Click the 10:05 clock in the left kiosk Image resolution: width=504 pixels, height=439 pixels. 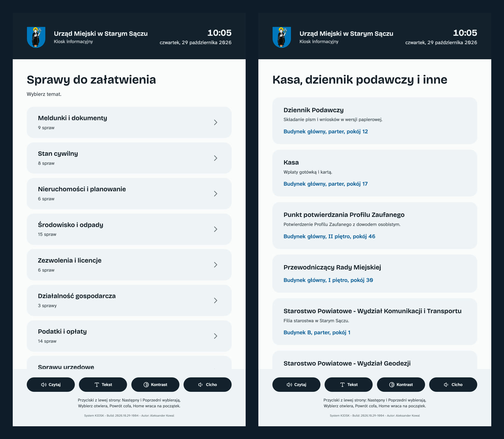click(x=220, y=33)
